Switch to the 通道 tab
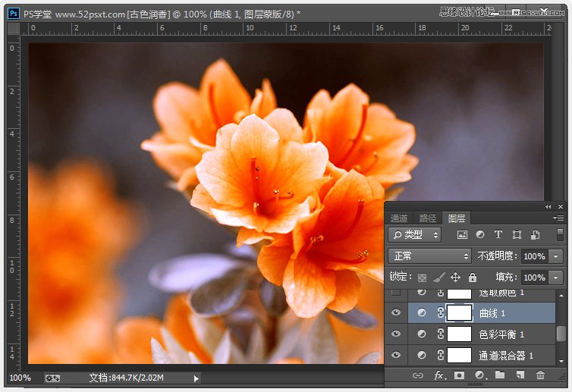The width and height of the screenshot is (572, 392). point(399,218)
